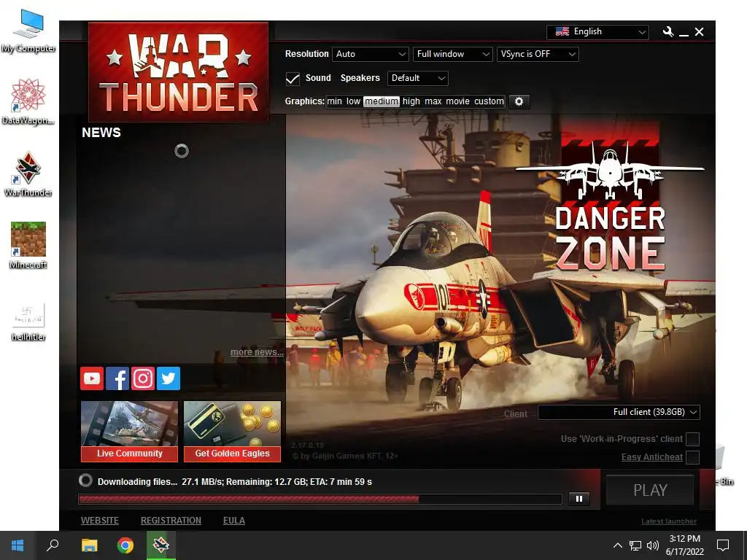Set graphics preset to max

tap(433, 101)
